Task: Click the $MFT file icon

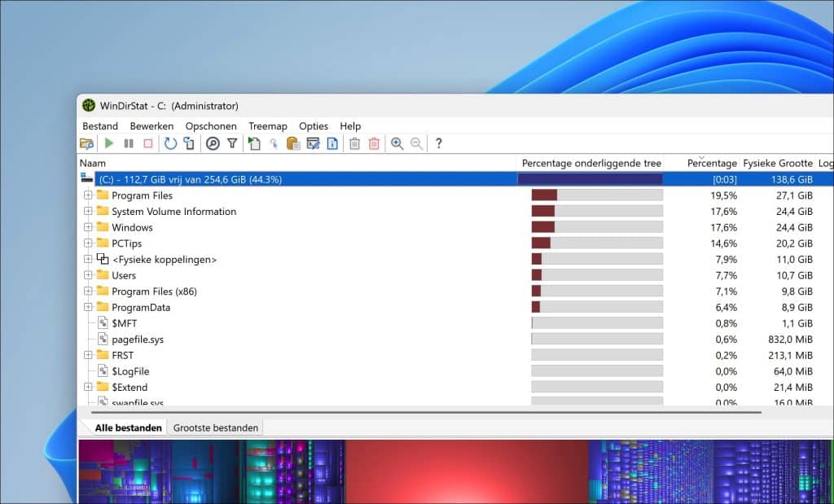Action: [x=103, y=322]
